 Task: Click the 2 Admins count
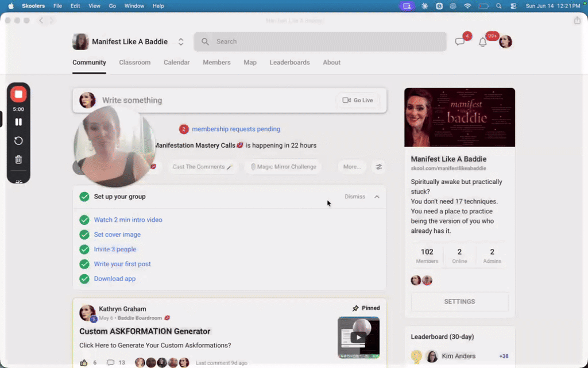pos(492,255)
